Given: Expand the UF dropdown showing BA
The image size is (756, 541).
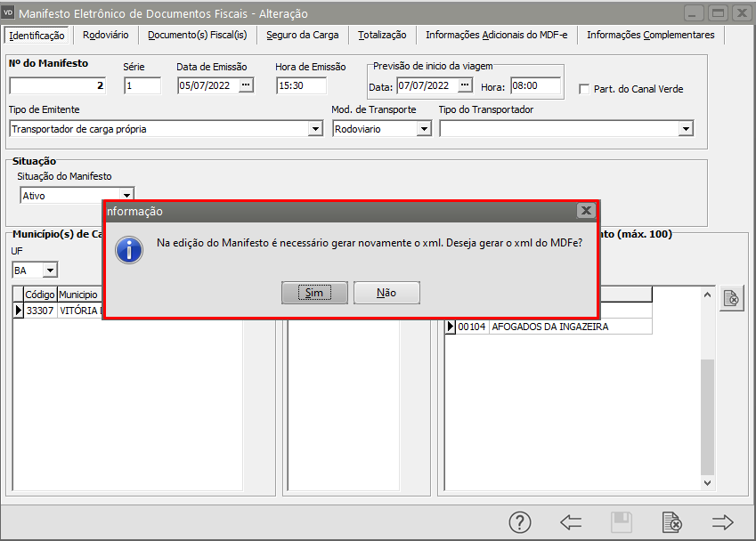Looking at the screenshot, I should 50,270.
